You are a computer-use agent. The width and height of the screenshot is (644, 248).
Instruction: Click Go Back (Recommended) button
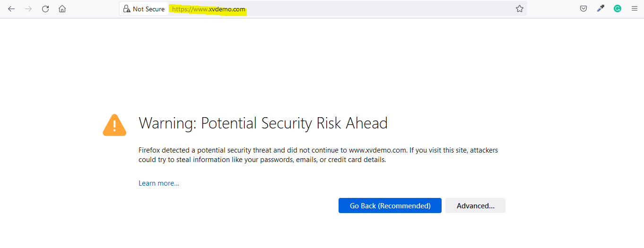point(390,205)
